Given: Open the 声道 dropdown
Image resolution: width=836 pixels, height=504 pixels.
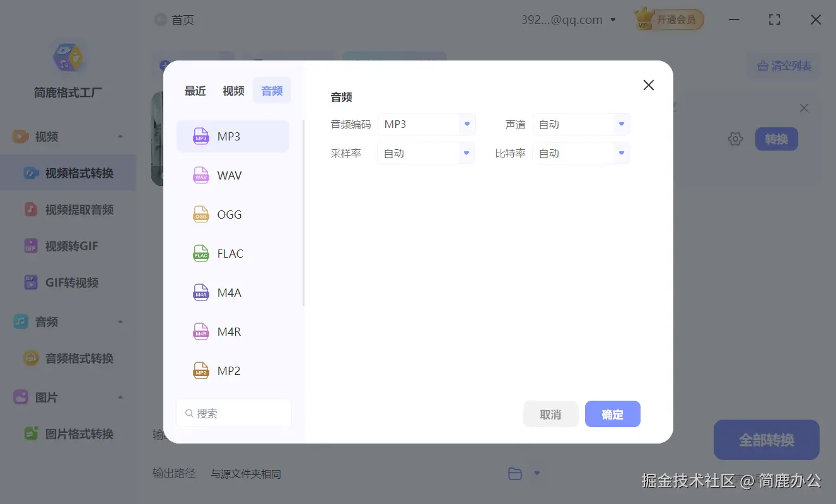Looking at the screenshot, I should (x=581, y=124).
